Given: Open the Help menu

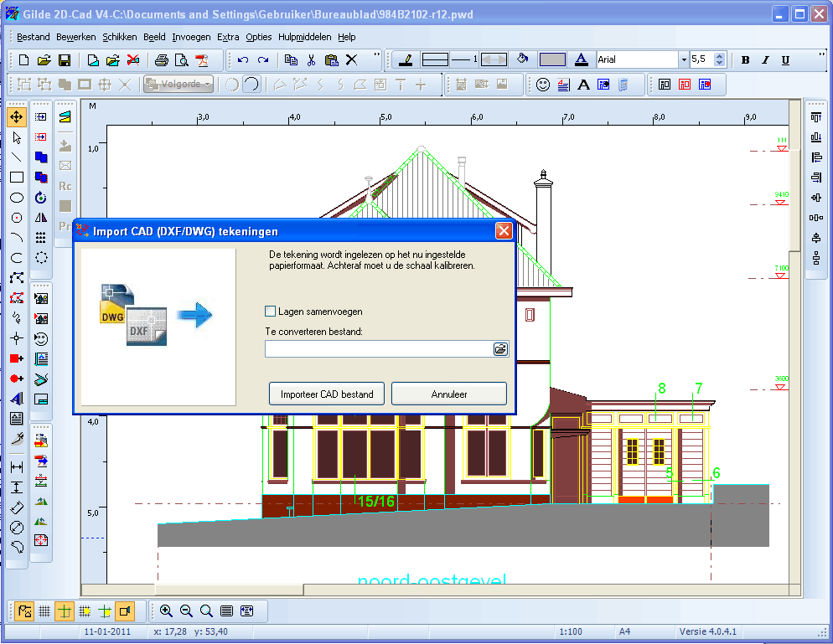Looking at the screenshot, I should [346, 37].
